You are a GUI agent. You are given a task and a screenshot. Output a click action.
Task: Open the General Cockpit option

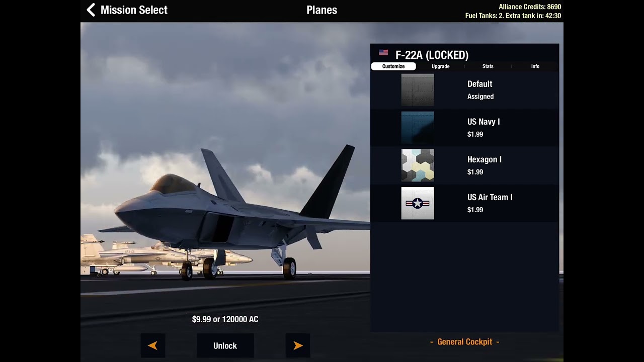pyautogui.click(x=465, y=342)
